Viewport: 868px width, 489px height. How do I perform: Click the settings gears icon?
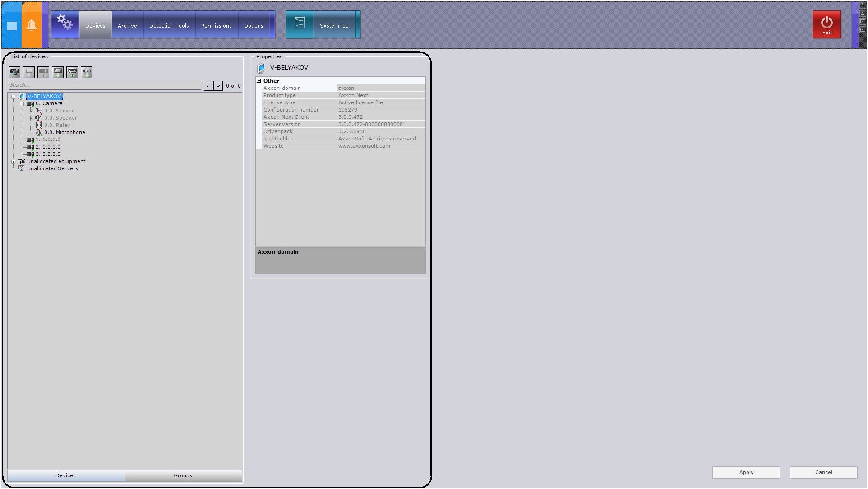[65, 23]
